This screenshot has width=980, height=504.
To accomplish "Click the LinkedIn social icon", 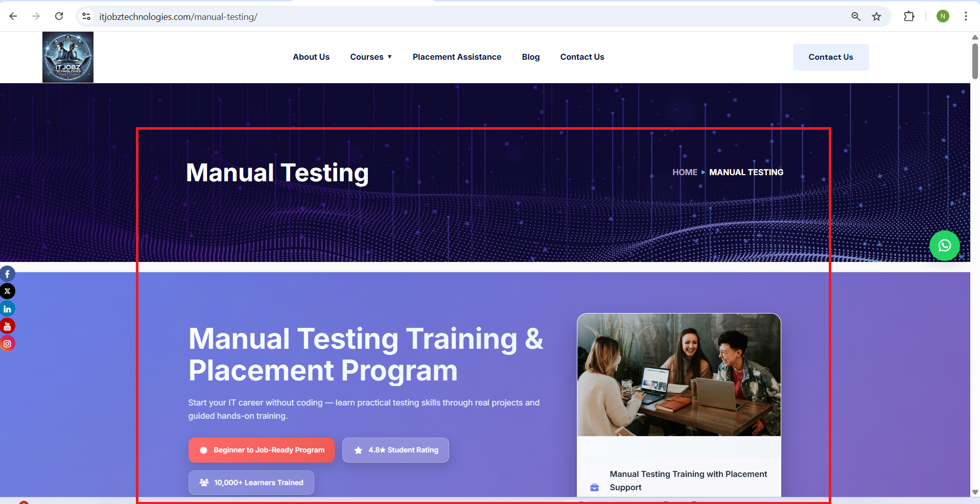I will (7, 309).
